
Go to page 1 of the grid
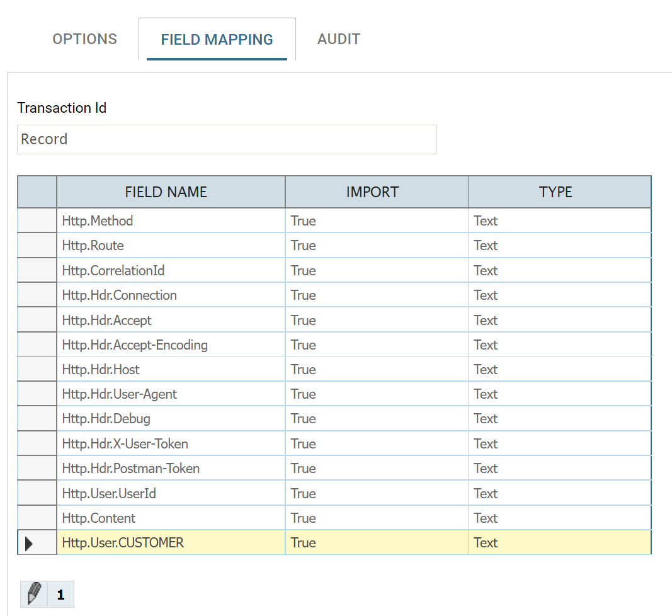click(x=60, y=594)
